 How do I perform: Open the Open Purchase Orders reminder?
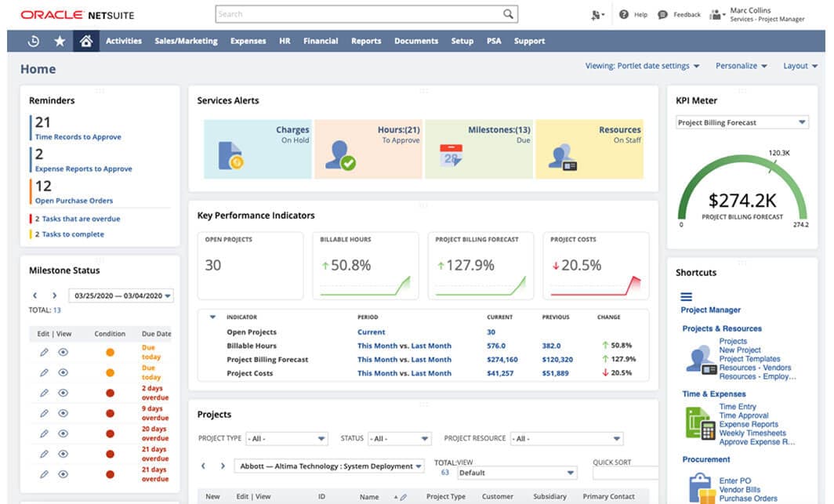tap(74, 201)
